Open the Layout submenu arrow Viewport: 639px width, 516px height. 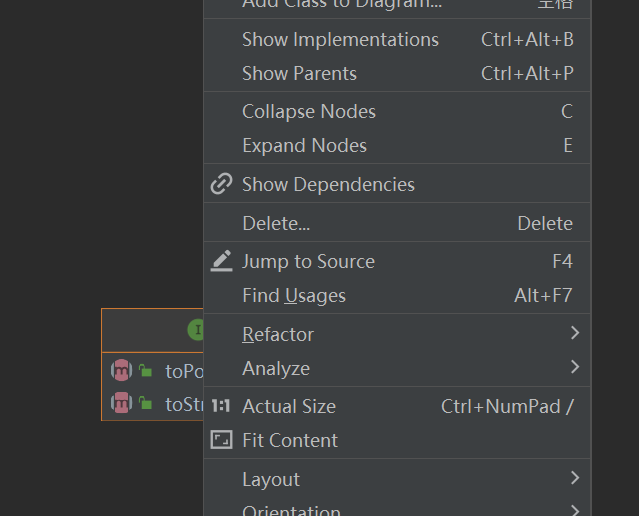575,478
